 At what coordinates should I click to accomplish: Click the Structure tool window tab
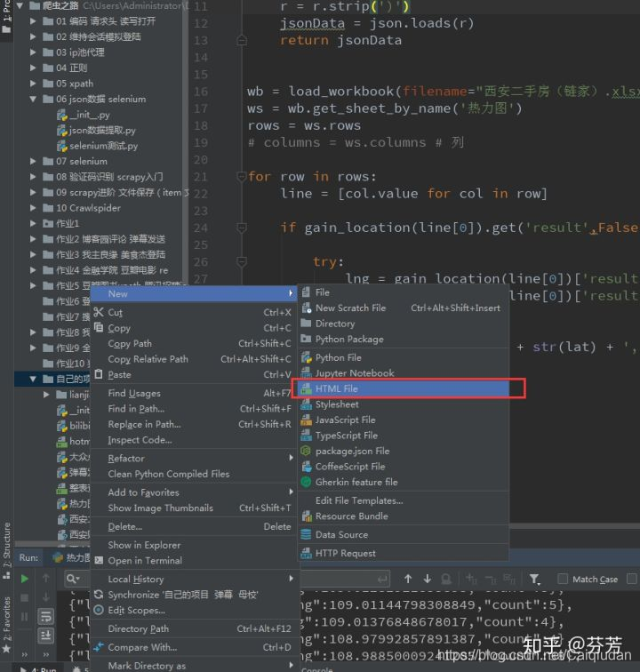point(6,550)
